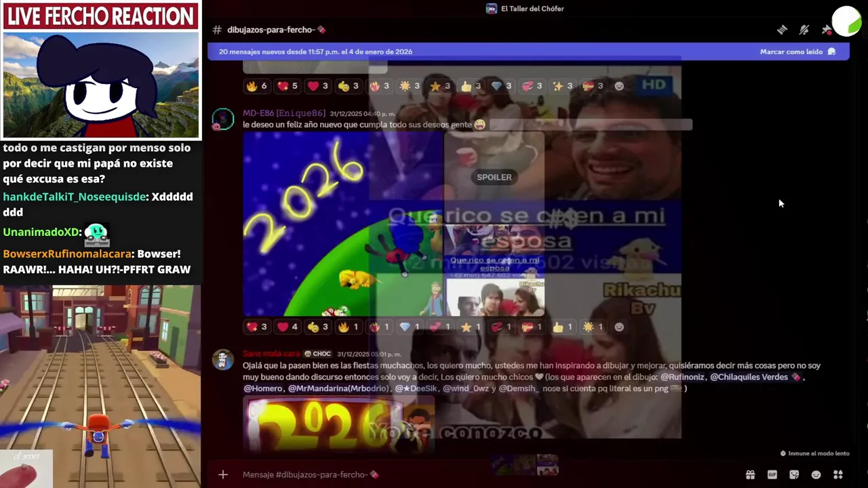This screenshot has width=868, height=488.
Task: Toggle red heart reaction with count 4
Action: 287,327
